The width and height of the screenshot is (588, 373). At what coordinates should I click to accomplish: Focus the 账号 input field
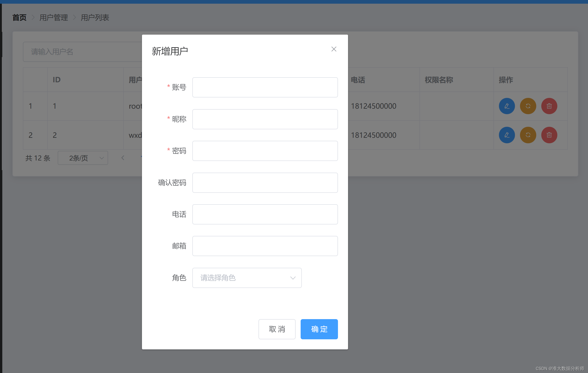click(x=265, y=87)
